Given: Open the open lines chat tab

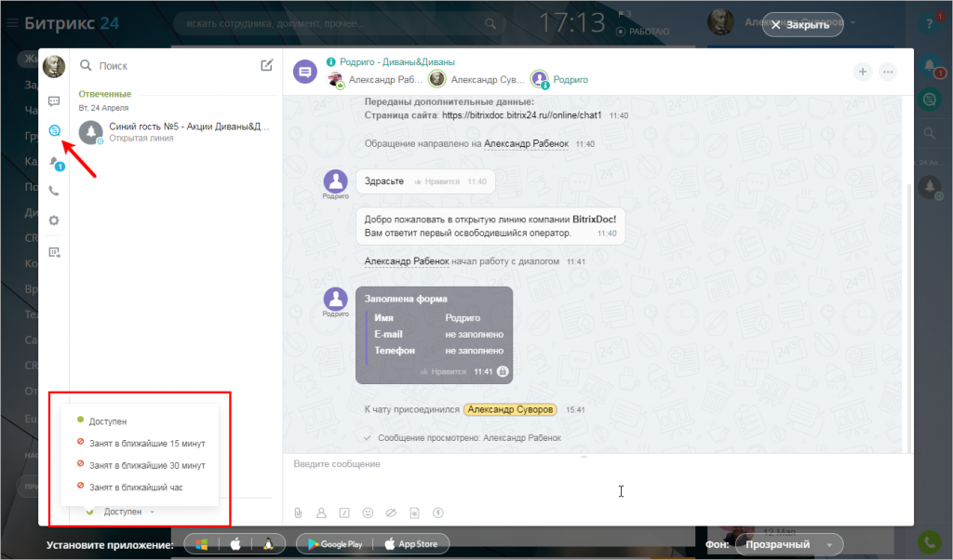Looking at the screenshot, I should coord(55,130).
